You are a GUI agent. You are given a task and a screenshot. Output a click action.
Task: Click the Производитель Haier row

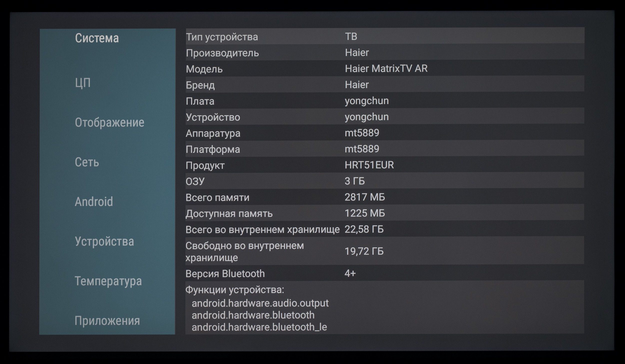click(x=384, y=53)
